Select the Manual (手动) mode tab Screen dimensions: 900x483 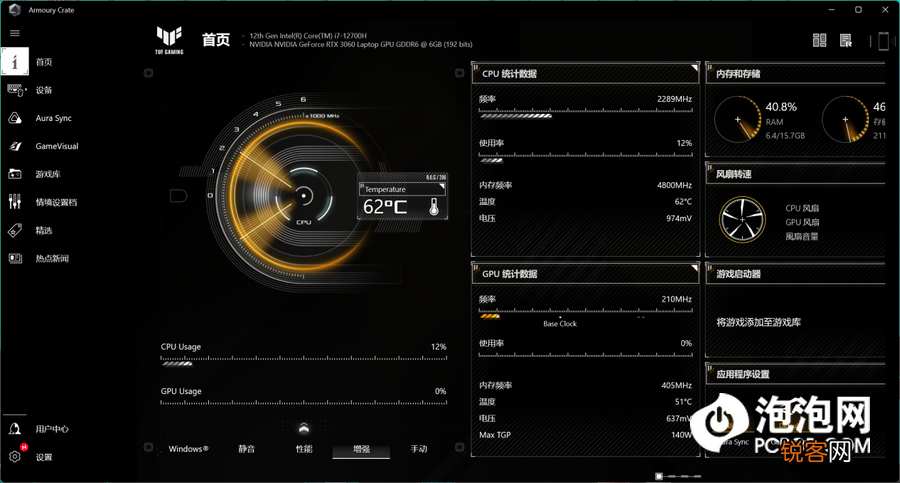(418, 449)
